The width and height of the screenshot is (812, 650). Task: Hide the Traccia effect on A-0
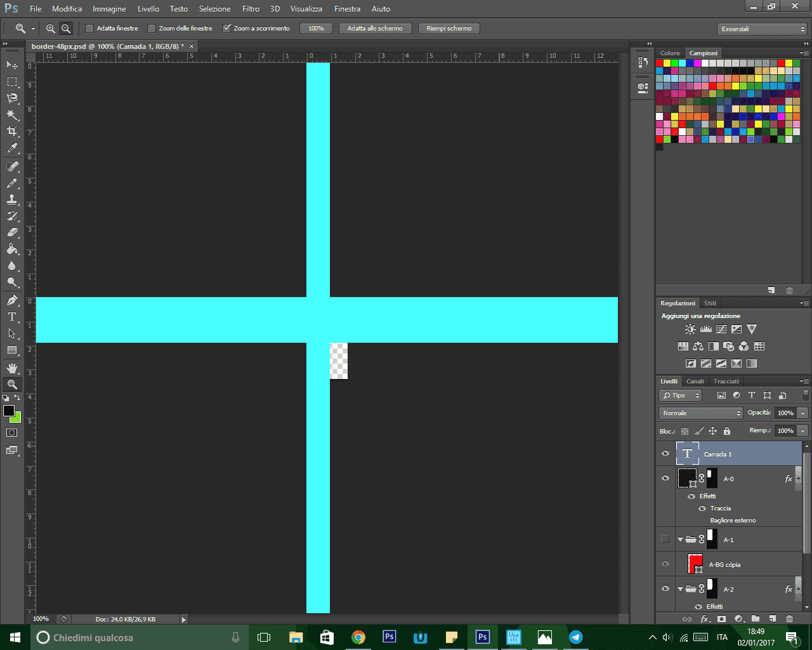click(x=702, y=508)
